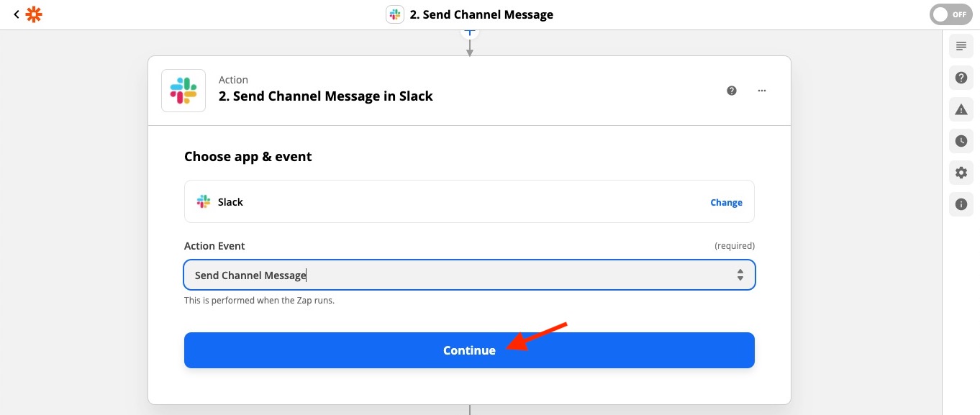Click the "(required)" label
980x415 pixels.
coord(735,246)
